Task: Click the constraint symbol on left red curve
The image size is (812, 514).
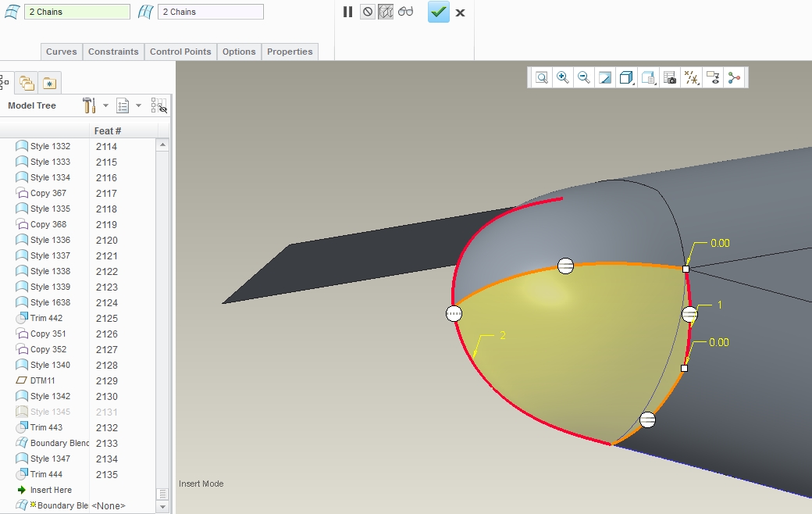Action: click(x=454, y=313)
